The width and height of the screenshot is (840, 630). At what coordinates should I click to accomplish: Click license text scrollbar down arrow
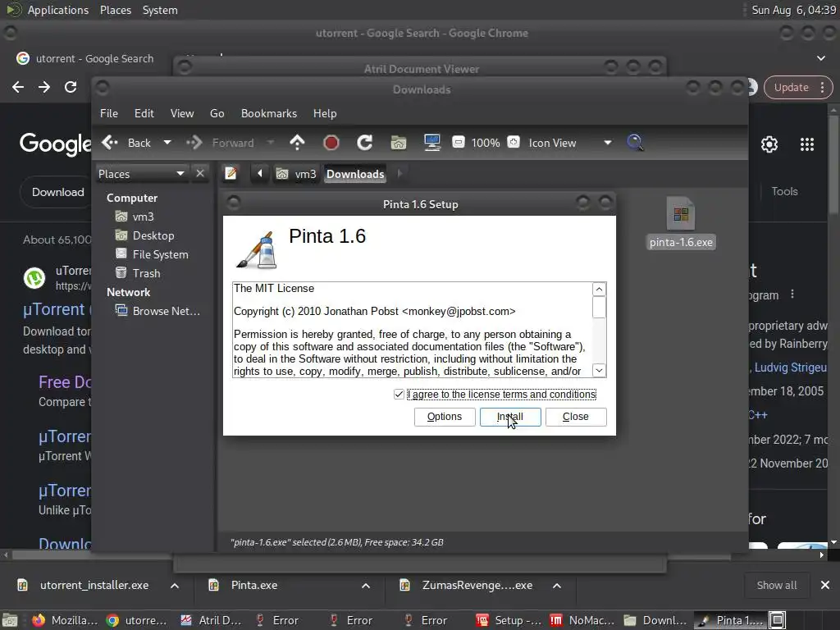pos(599,370)
